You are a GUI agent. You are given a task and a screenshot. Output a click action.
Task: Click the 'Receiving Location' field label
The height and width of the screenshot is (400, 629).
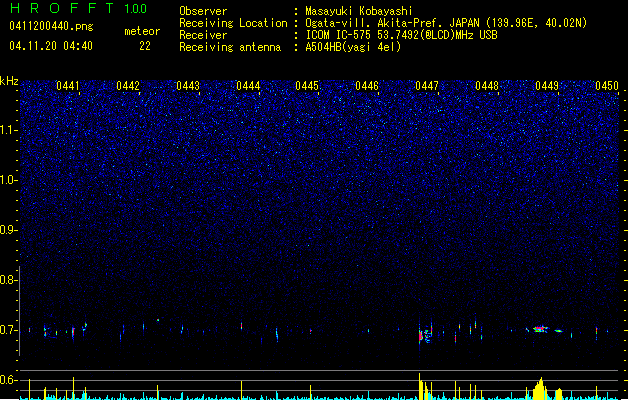point(233,23)
